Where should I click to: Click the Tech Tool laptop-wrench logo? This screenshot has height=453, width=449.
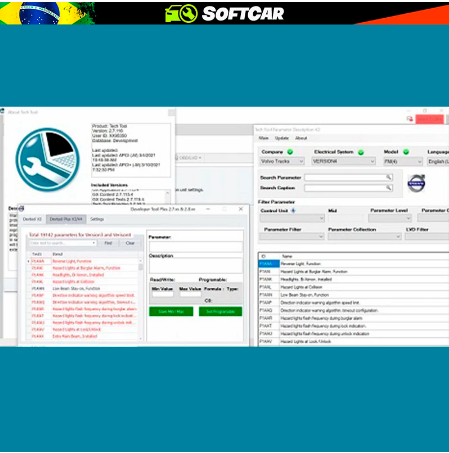coord(48,160)
